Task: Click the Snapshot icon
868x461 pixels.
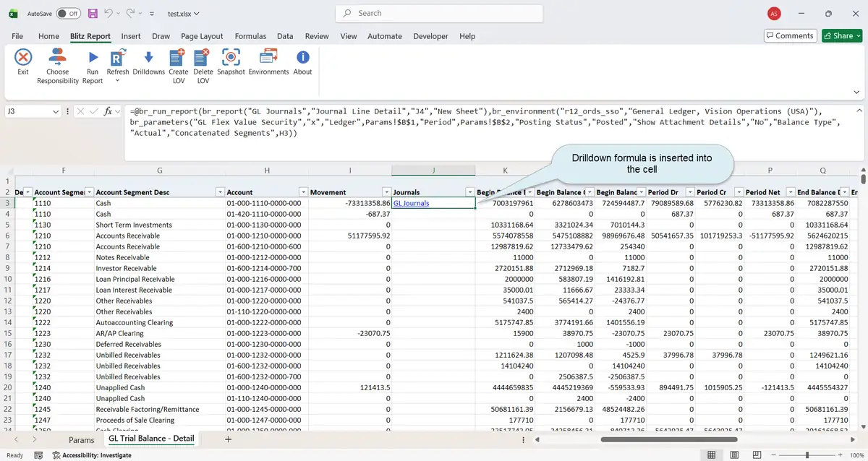Action: (x=231, y=57)
